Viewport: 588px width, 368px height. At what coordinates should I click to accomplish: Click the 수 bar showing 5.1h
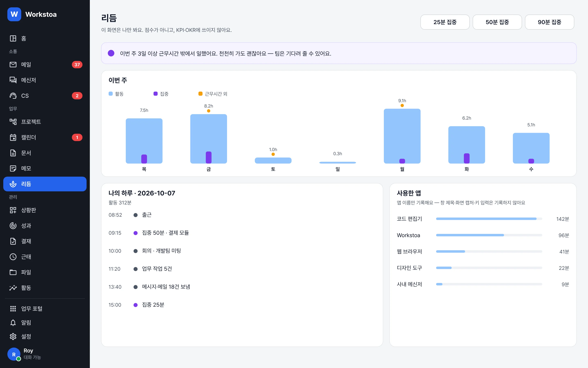pos(531,148)
